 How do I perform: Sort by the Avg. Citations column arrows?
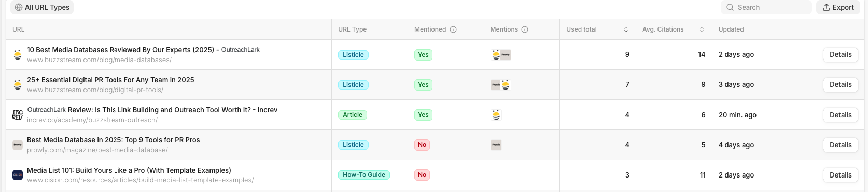click(x=702, y=29)
